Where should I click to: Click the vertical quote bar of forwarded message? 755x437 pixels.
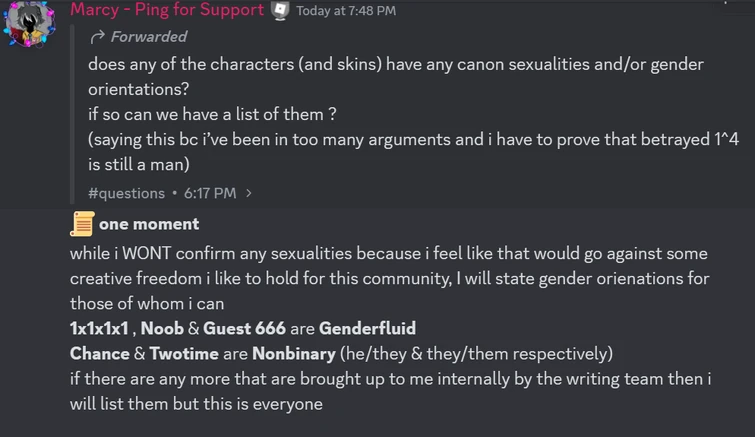click(x=72, y=115)
